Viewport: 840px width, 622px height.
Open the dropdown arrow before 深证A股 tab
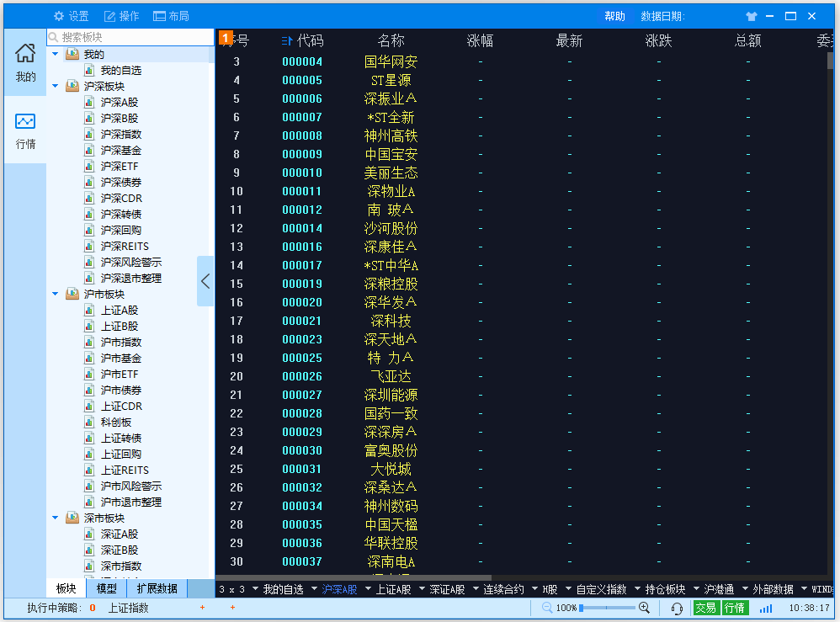(x=422, y=589)
